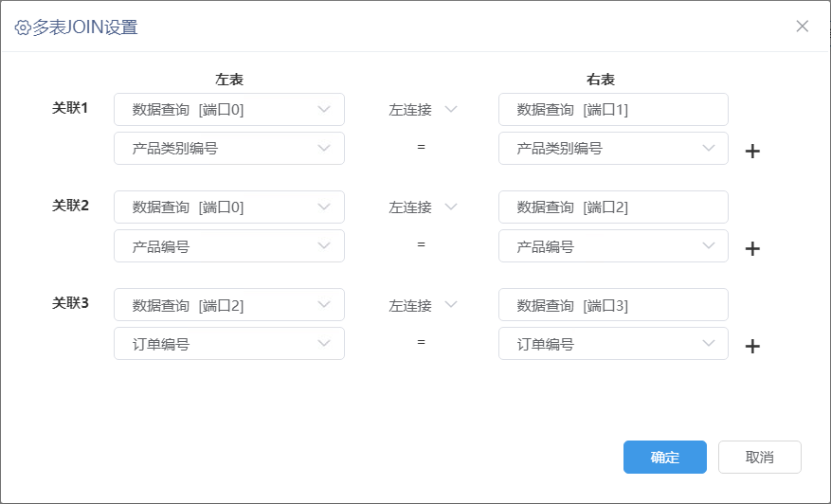The height and width of the screenshot is (504, 831).
Task: Open 关联2 left table dropdown 数据查询 [端口0]
Action: 229,207
